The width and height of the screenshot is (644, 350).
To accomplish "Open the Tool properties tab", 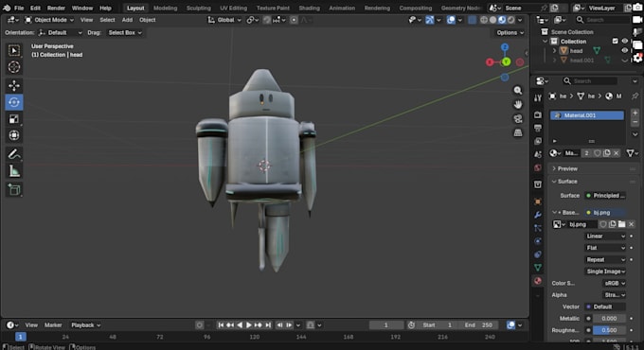I will [538, 97].
